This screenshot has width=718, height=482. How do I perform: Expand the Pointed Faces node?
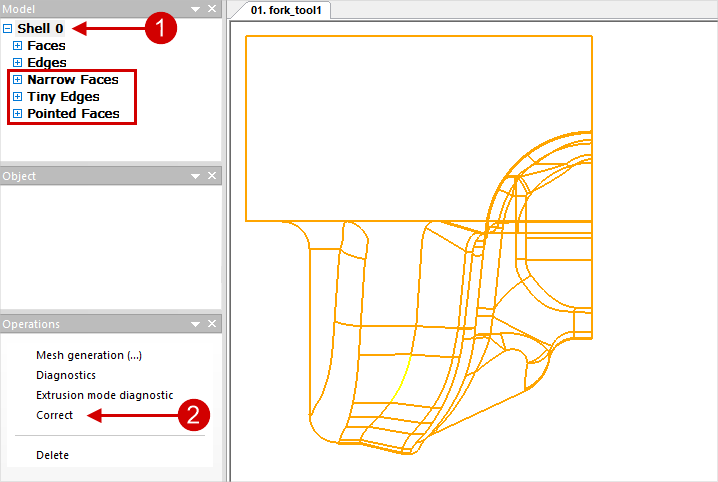point(18,114)
